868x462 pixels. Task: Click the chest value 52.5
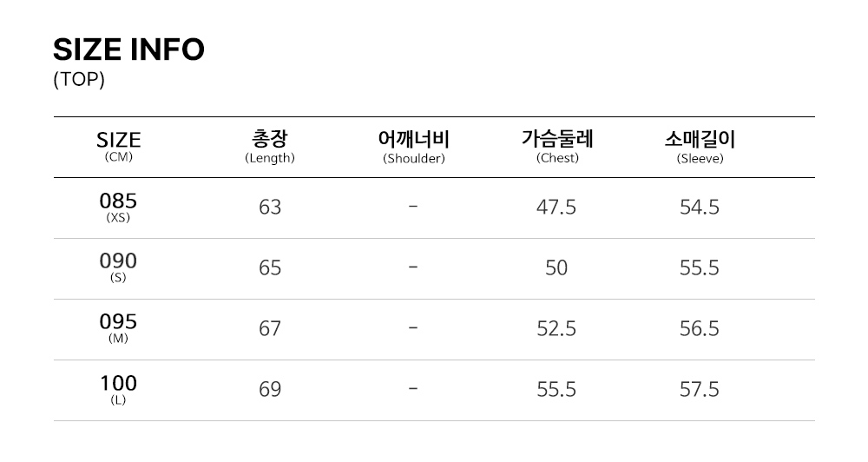pos(556,328)
